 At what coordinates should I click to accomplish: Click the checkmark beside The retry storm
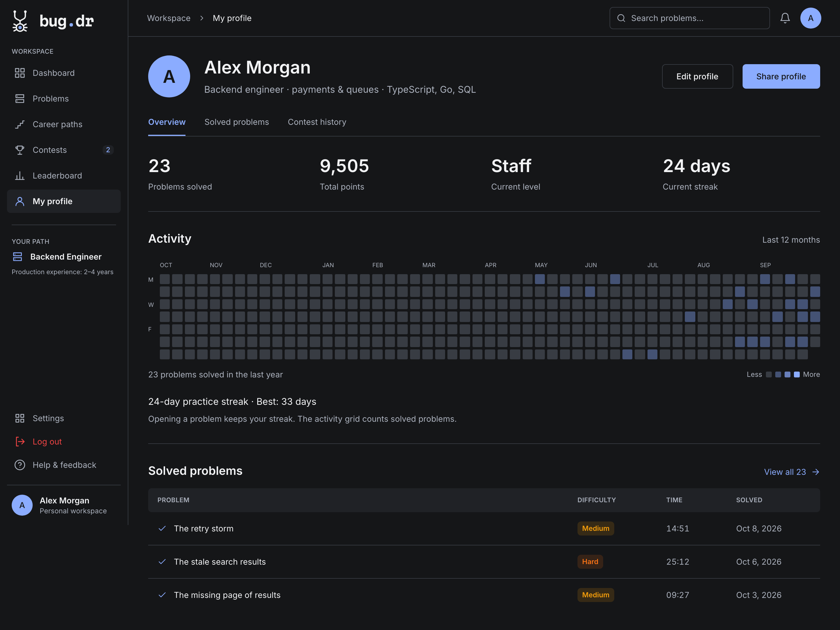(x=162, y=528)
